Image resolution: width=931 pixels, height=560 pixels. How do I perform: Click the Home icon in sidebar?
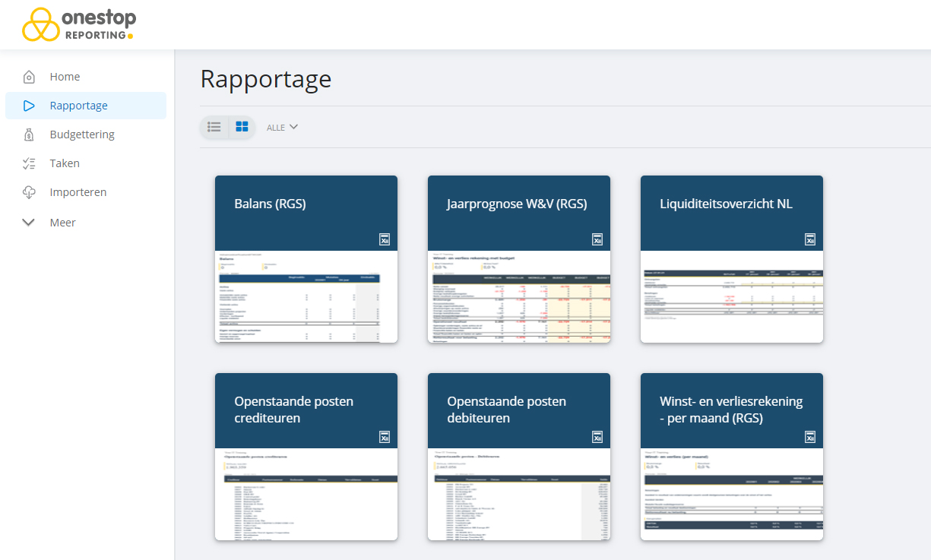pyautogui.click(x=29, y=77)
